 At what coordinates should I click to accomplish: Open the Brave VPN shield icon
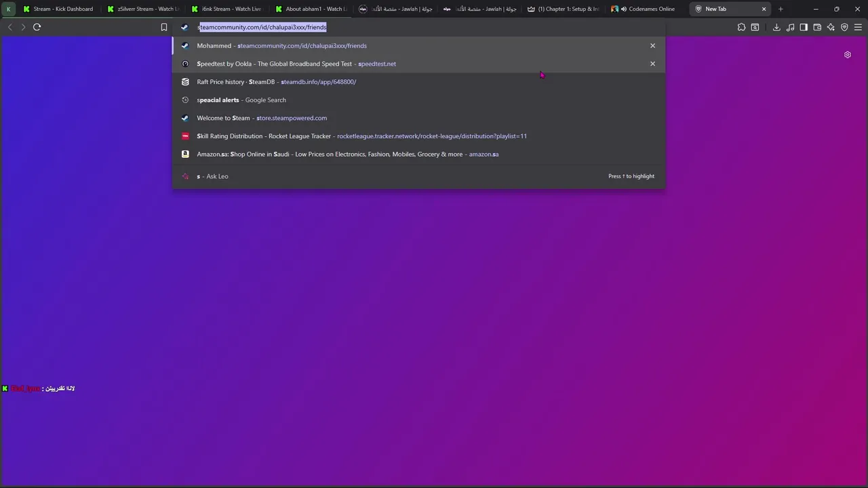844,27
